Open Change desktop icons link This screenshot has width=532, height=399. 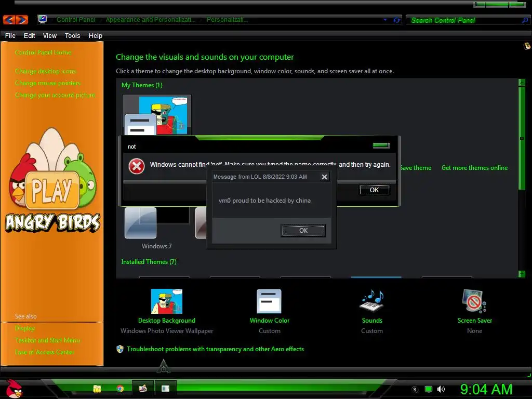point(45,71)
